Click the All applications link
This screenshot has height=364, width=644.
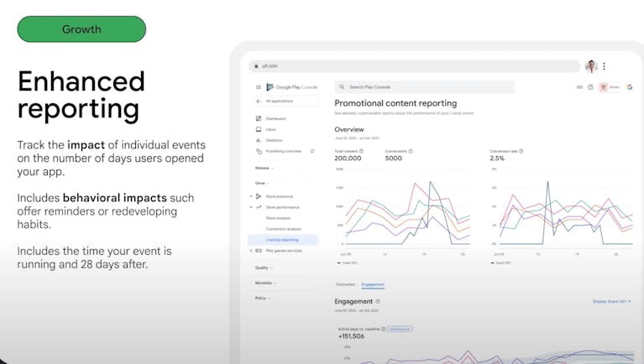click(x=280, y=101)
